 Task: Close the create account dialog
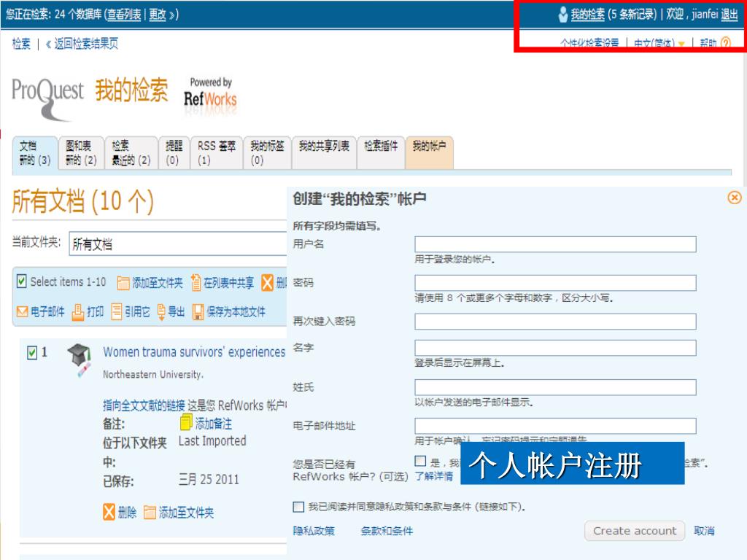pyautogui.click(x=735, y=198)
